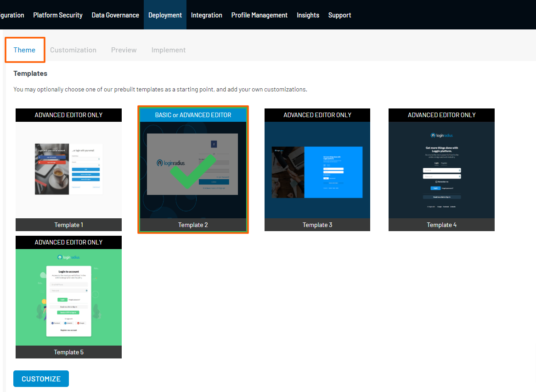
Task: Switch to the Customization tab
Action: pos(73,50)
